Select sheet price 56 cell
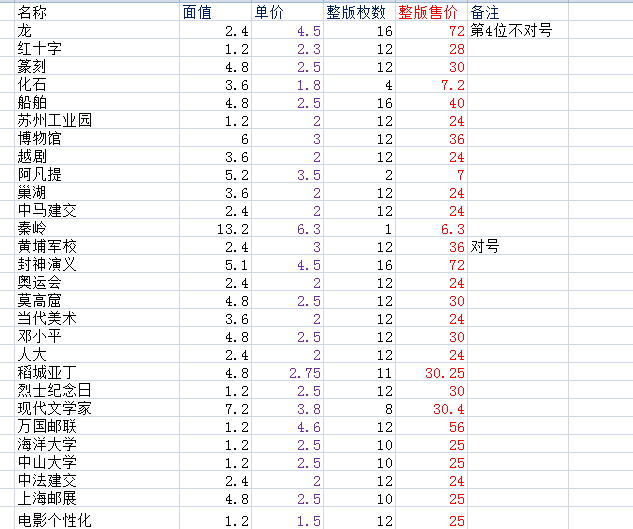633x529 pixels. [432, 426]
